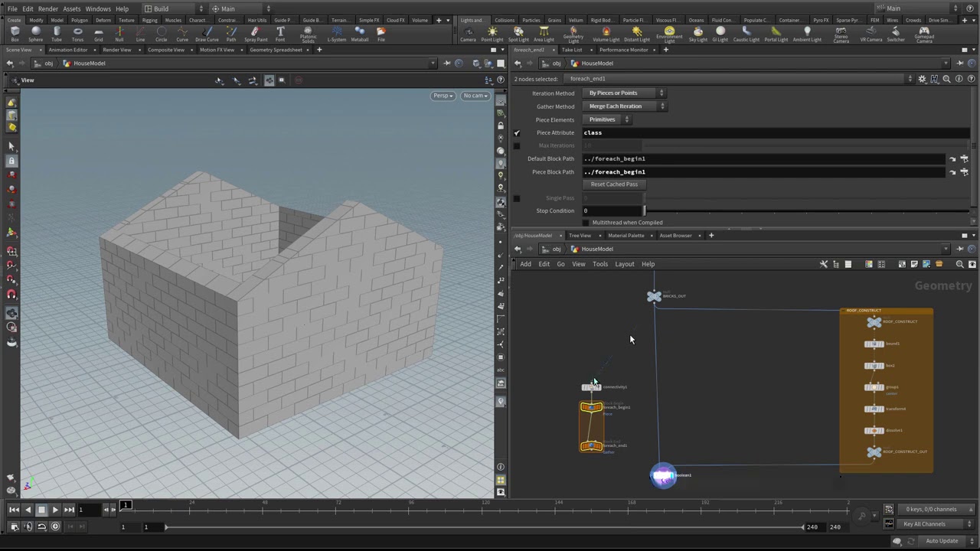This screenshot has height=551, width=980.
Task: Select the Null shelf tool
Action: 119,34
